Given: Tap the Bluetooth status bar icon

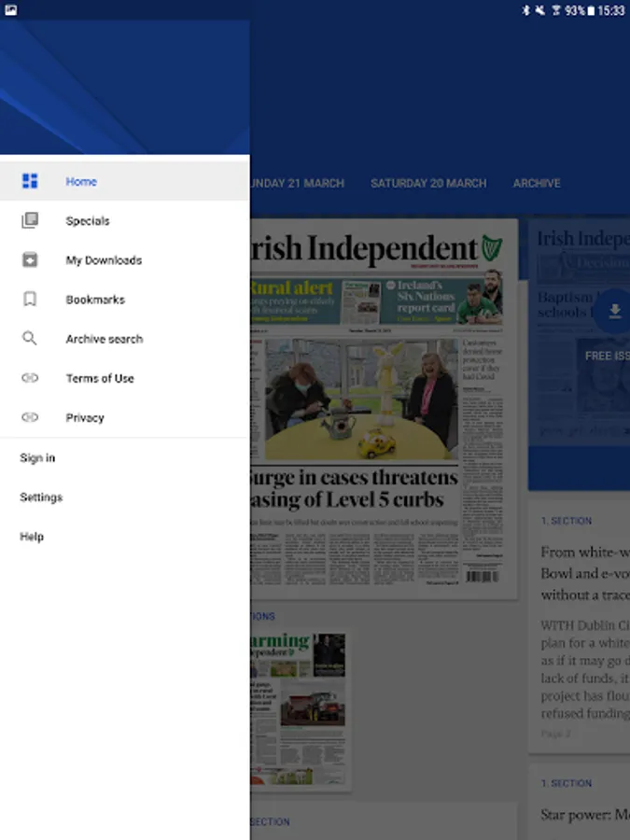Looking at the screenshot, I should coord(525,10).
